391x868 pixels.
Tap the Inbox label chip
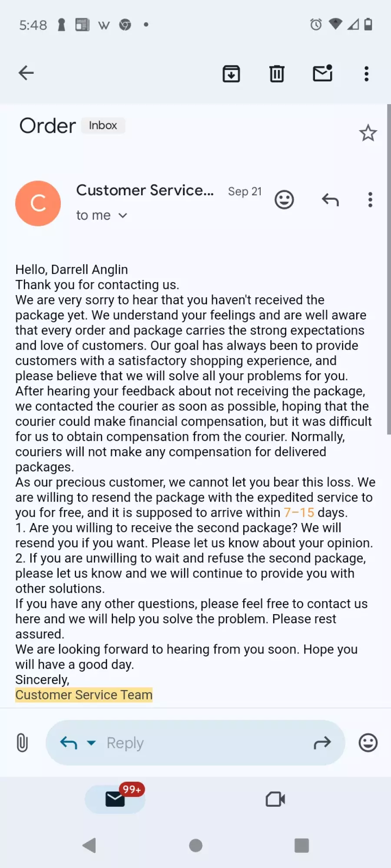tap(103, 125)
